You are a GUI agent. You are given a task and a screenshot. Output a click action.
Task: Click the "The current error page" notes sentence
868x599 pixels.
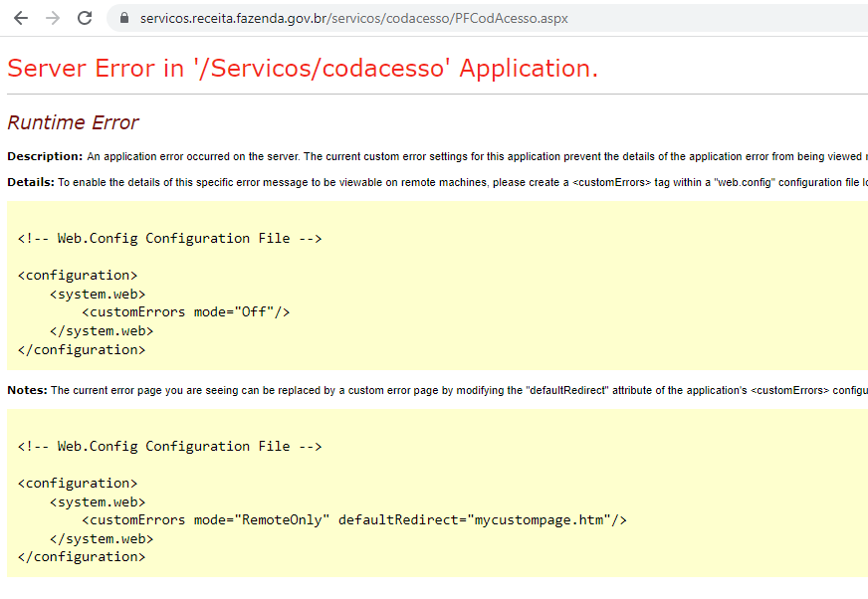pos(458,390)
